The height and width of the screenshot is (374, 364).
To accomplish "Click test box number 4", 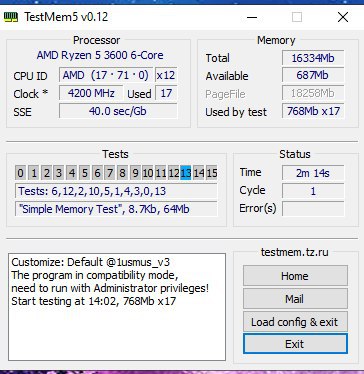I will 72,173.
